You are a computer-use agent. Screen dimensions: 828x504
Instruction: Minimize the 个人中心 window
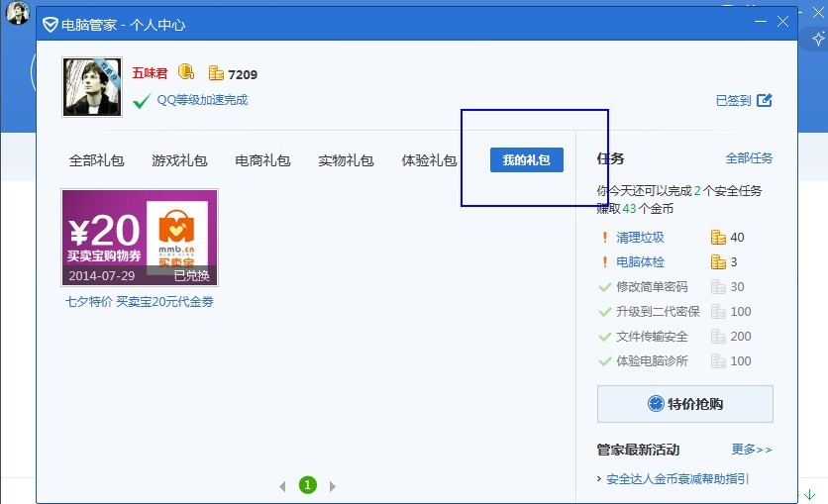pos(761,22)
